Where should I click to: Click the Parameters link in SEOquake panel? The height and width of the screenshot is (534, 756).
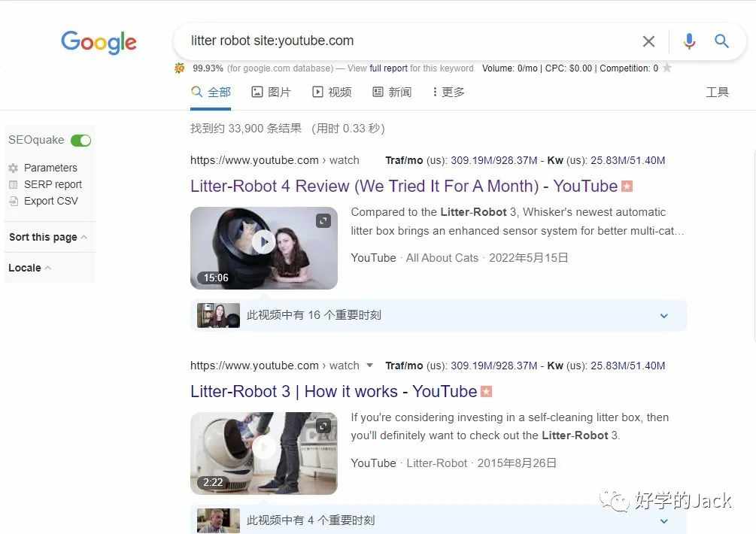[50, 168]
